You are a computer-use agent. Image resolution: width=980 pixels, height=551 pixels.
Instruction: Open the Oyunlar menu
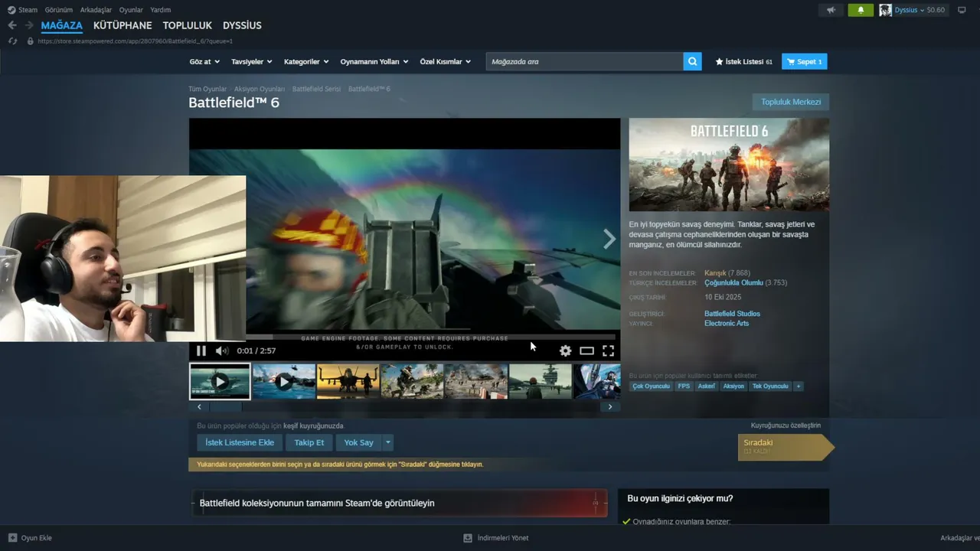(x=131, y=10)
